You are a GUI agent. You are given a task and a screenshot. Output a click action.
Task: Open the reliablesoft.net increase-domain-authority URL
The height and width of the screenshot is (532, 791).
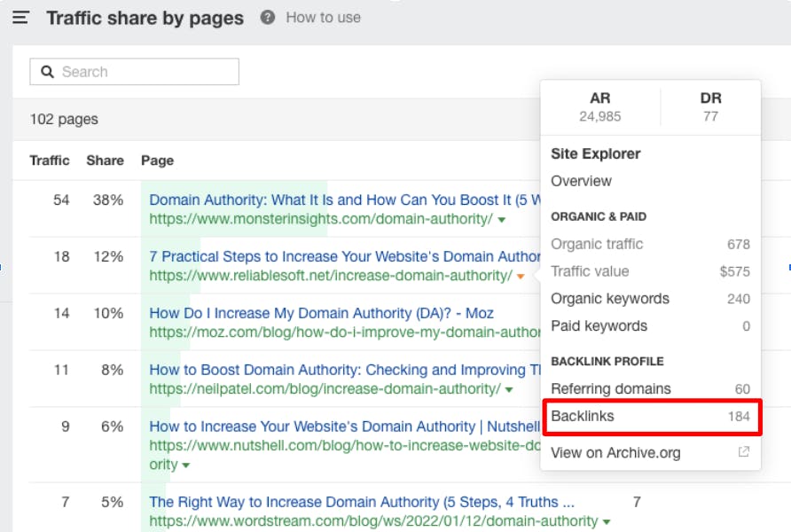(x=331, y=276)
